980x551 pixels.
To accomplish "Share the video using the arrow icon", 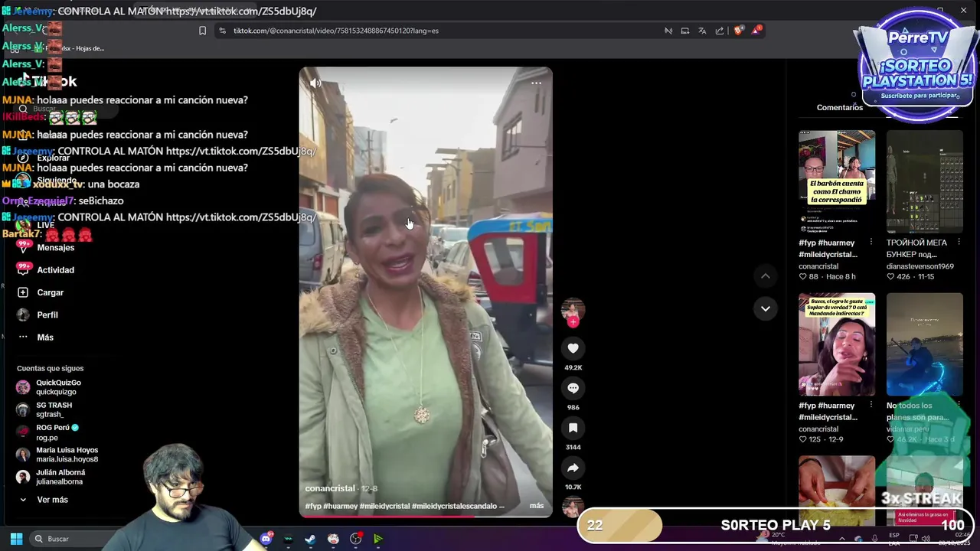I will tap(573, 468).
